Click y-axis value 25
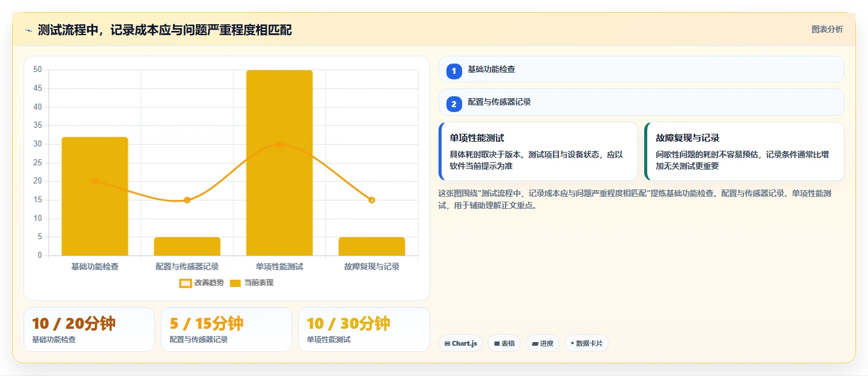 pyautogui.click(x=38, y=162)
